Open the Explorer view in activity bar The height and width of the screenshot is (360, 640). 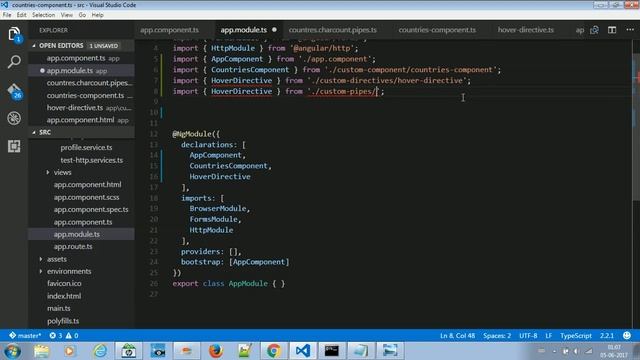pos(14,34)
